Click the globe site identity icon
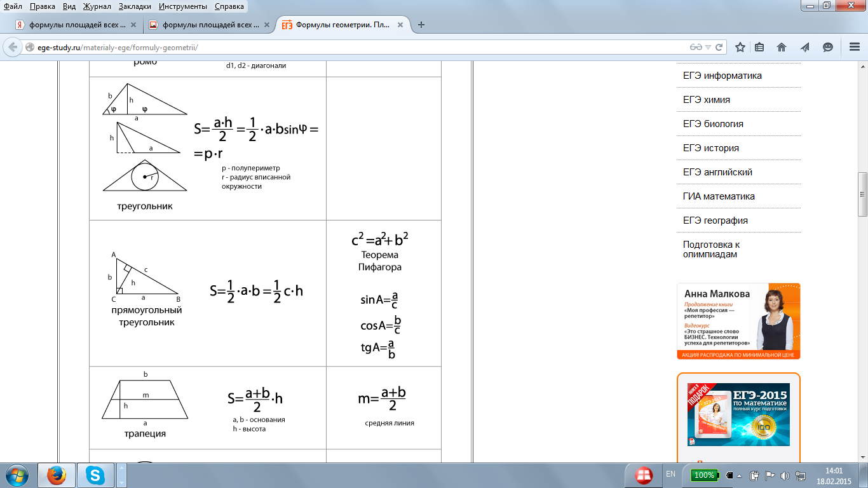868x488 pixels. pyautogui.click(x=30, y=47)
